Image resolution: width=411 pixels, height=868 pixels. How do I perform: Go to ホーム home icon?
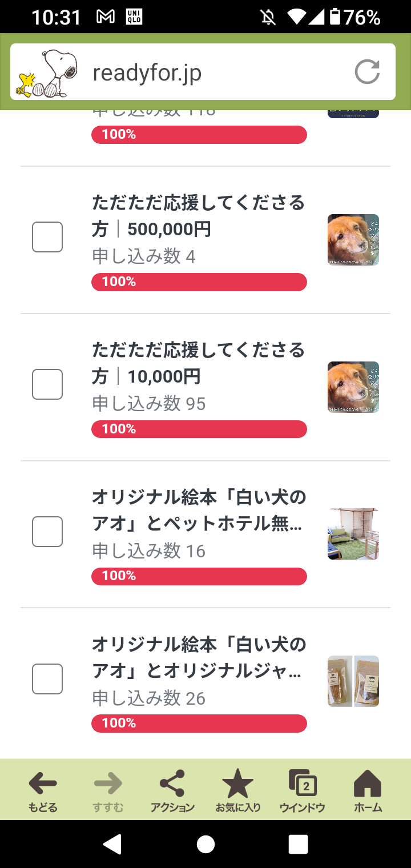368,790
